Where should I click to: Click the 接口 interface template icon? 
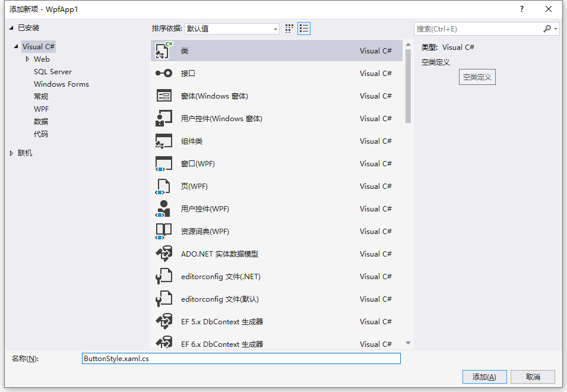click(164, 74)
